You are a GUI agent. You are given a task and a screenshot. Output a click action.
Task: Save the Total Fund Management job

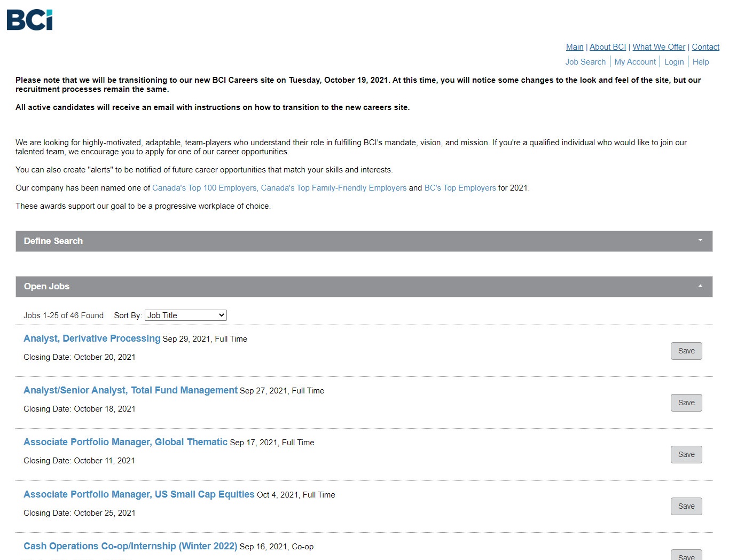[x=686, y=403]
